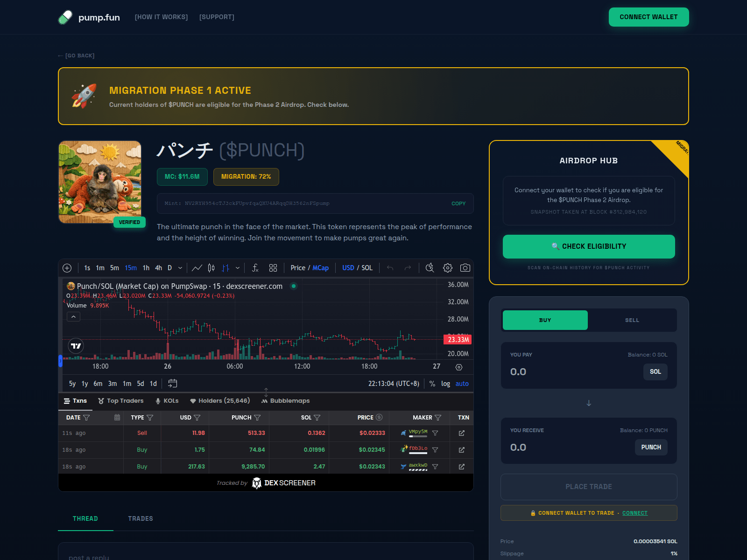Click the underlined CONNECT link in trade panel
The image size is (747, 560).
pos(635,513)
